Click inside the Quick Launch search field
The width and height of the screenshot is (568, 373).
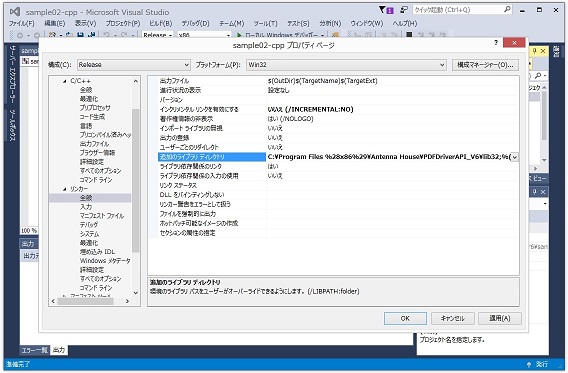click(x=458, y=10)
